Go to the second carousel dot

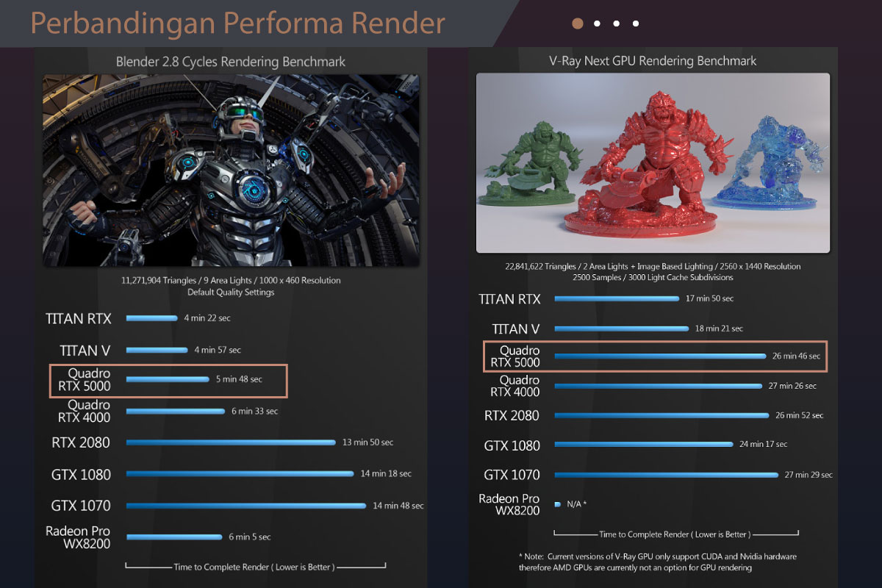(x=597, y=24)
